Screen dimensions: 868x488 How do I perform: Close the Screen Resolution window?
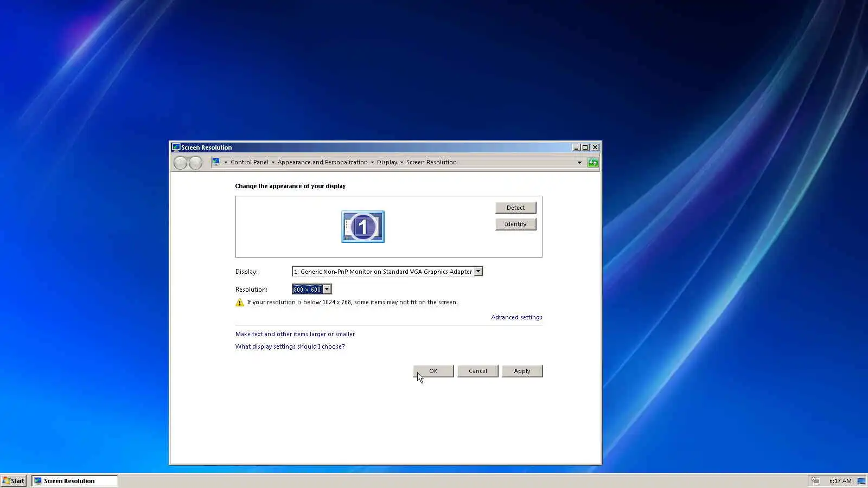tap(595, 147)
